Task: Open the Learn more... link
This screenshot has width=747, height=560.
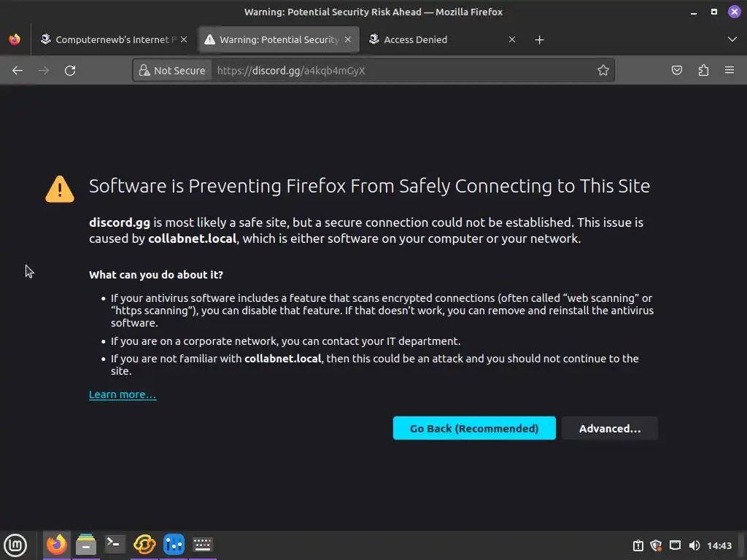Action: [x=123, y=394]
